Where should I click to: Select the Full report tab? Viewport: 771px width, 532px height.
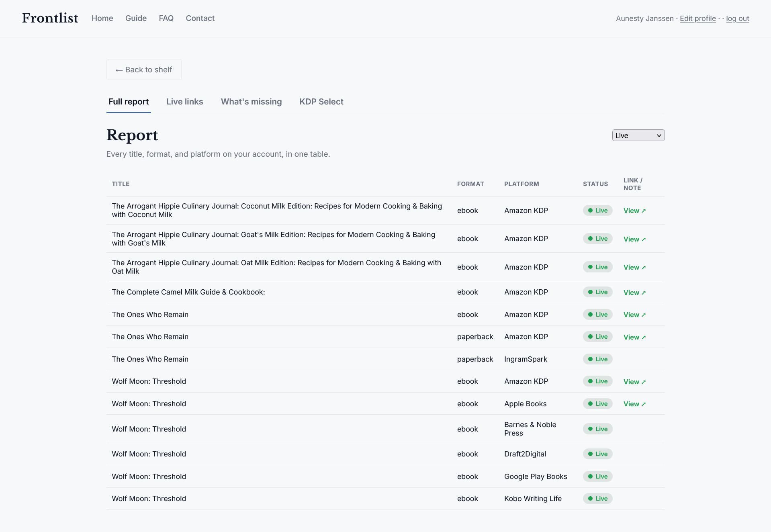(x=129, y=102)
